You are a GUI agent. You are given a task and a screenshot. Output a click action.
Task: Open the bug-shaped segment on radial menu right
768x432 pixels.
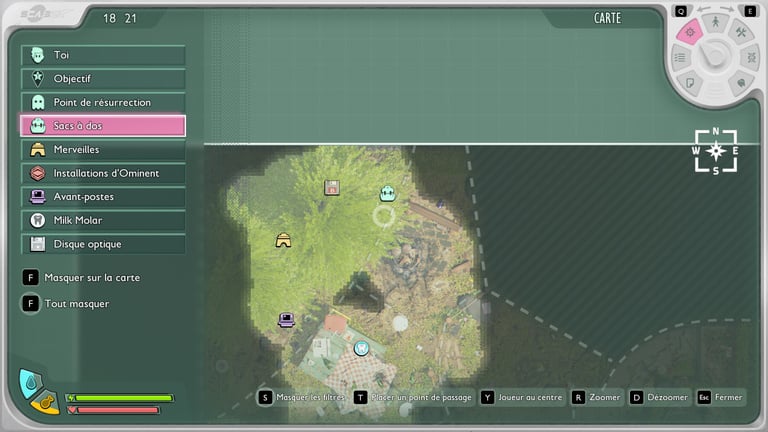click(x=751, y=58)
